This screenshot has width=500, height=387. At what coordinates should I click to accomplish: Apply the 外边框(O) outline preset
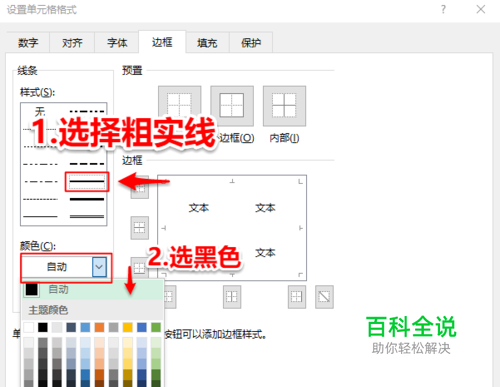click(232, 106)
